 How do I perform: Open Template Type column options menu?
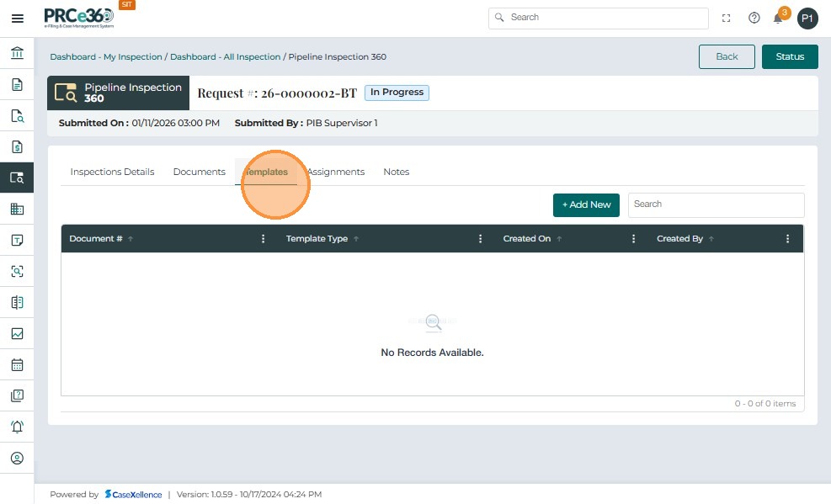coord(480,239)
